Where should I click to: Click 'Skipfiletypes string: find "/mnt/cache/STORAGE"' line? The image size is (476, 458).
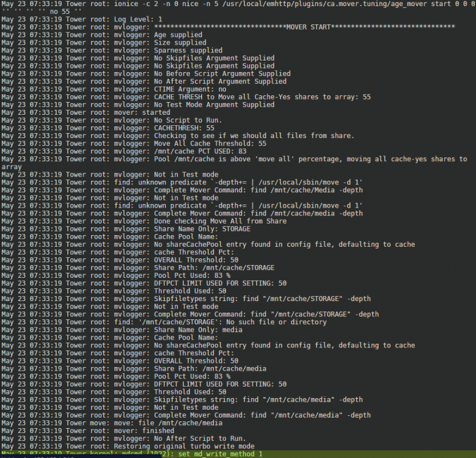[x=186, y=299]
